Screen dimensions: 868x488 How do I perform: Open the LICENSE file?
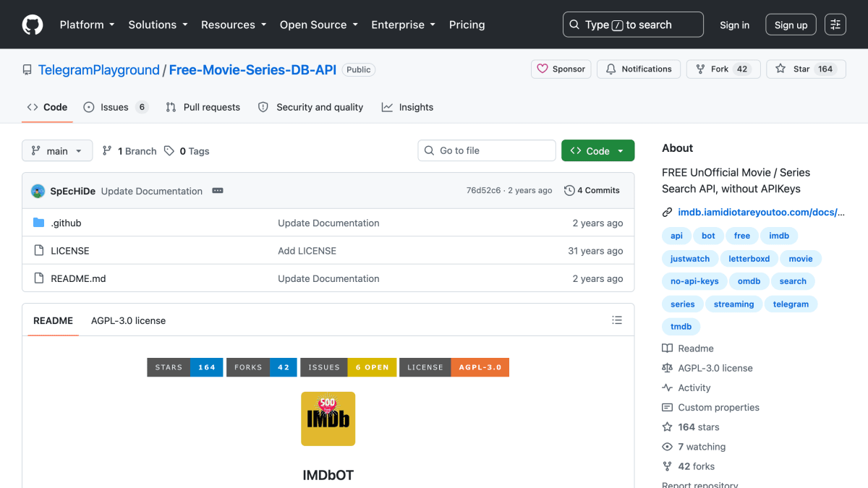tap(70, 251)
